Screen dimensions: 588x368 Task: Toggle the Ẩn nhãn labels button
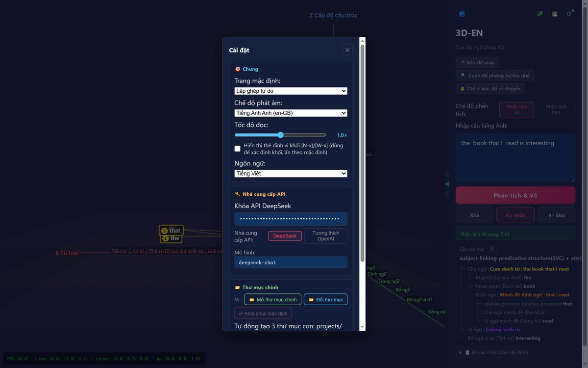[515, 215]
